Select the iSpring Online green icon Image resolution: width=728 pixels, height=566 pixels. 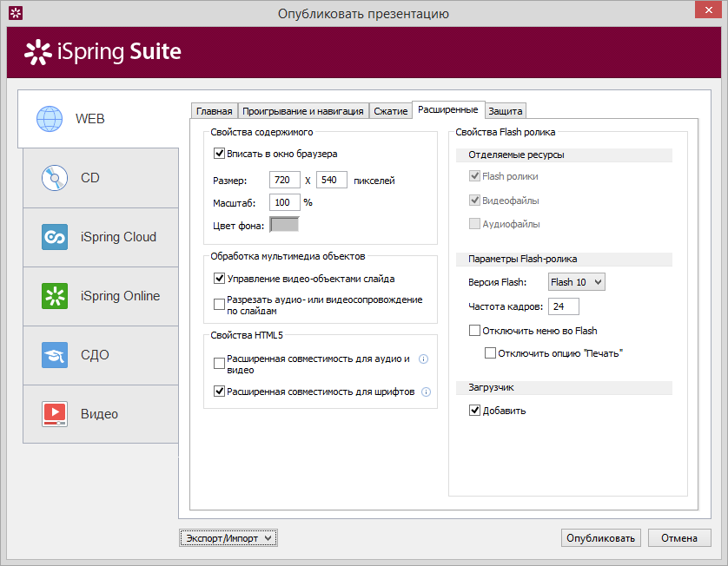tap(55, 296)
